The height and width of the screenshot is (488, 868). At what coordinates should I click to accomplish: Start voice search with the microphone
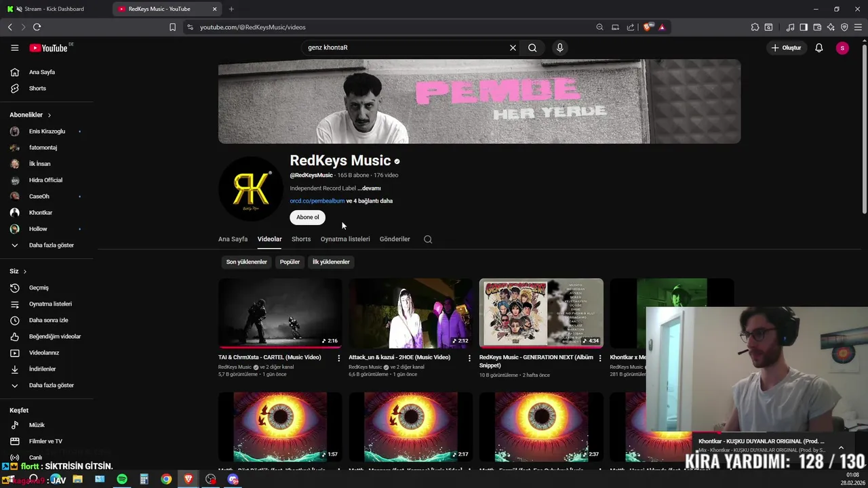tap(559, 47)
